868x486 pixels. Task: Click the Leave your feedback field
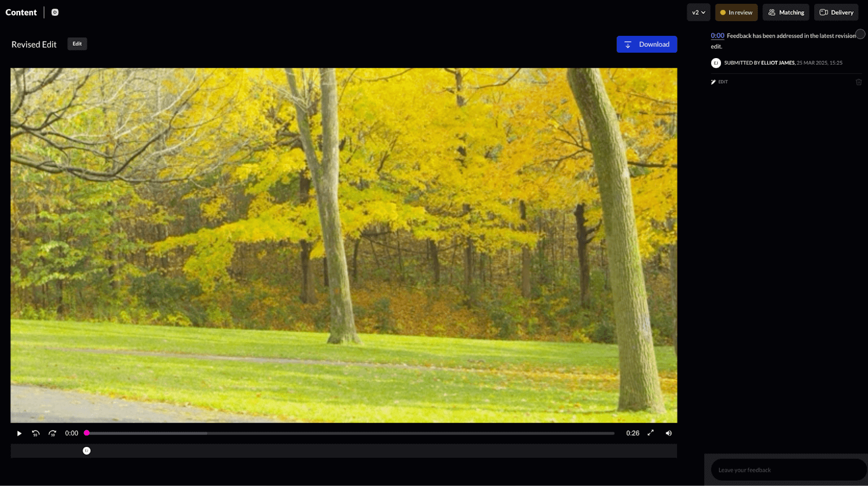click(787, 470)
